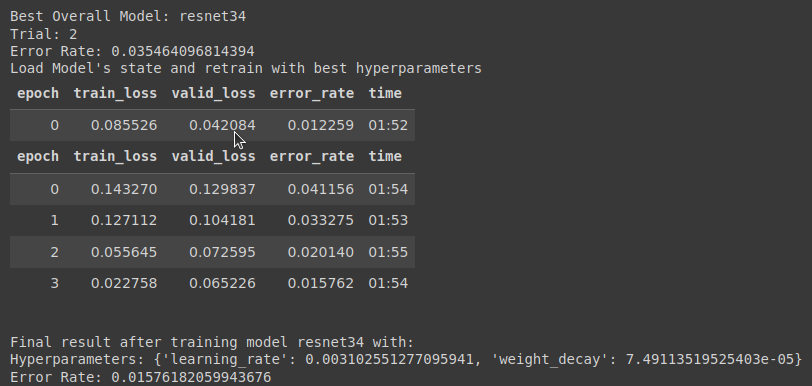This screenshot has height=386, width=812.
Task: Click the 'Best Overall Model: resnet34' line
Action: (128, 16)
